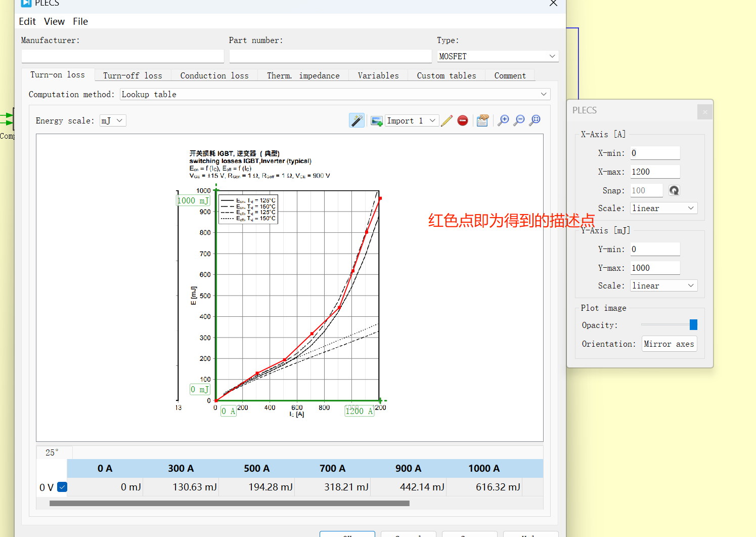Click the PLECS logo in title bar
Viewport: 756px width, 537px height.
click(x=26, y=3)
